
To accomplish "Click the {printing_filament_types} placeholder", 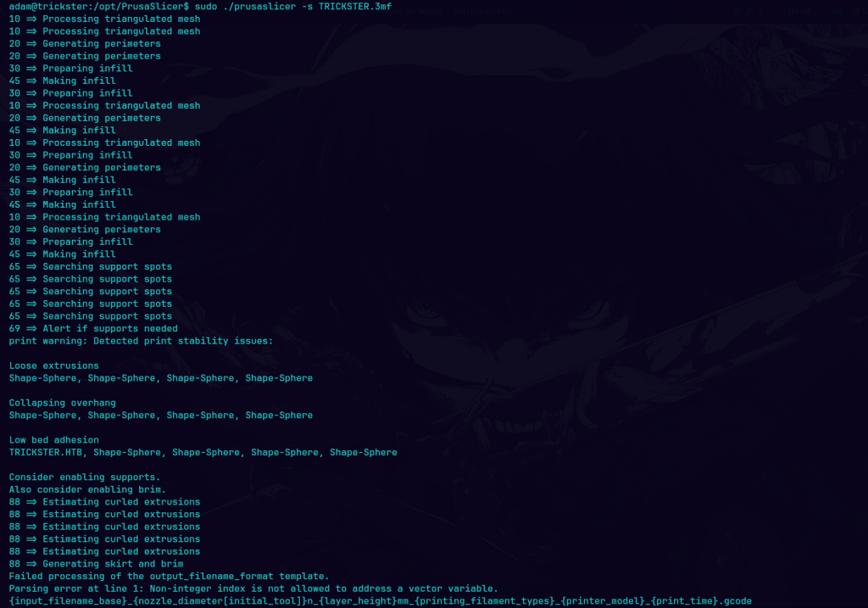I will pyautogui.click(x=484, y=601).
